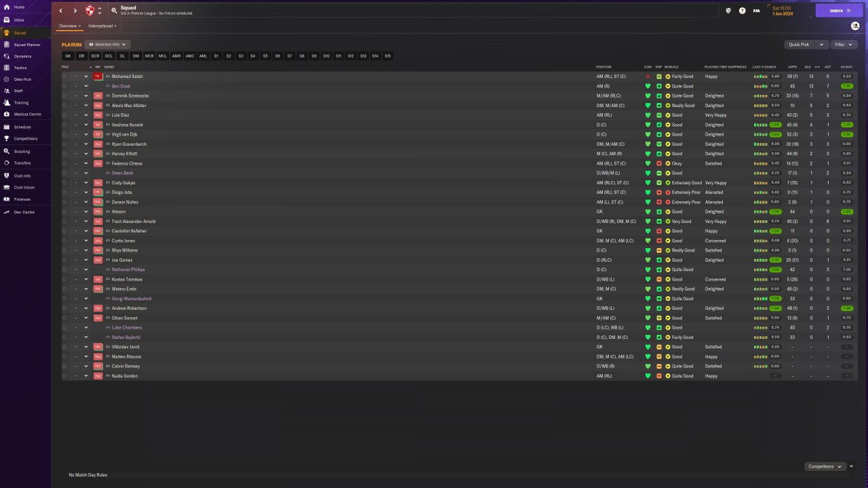Viewport: 868px width, 488px height.
Task: Open the Competitions sidebar icon
Action: 6,138
